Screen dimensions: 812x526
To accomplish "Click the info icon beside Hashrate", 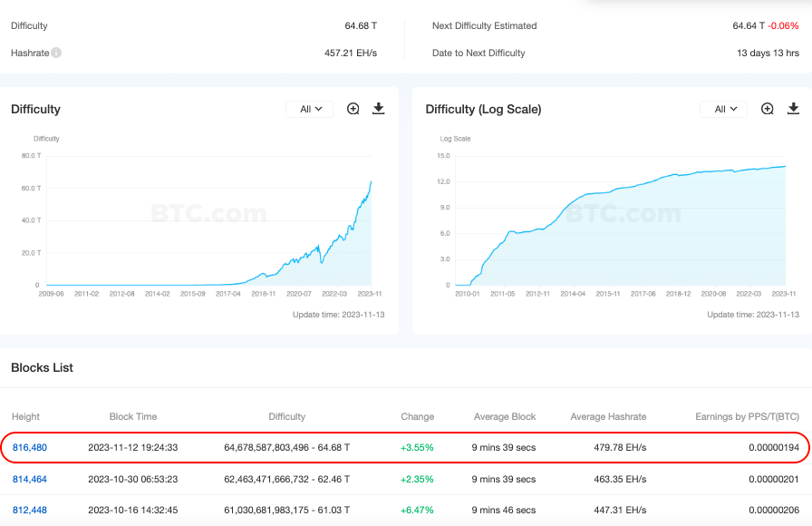I will click(56, 54).
